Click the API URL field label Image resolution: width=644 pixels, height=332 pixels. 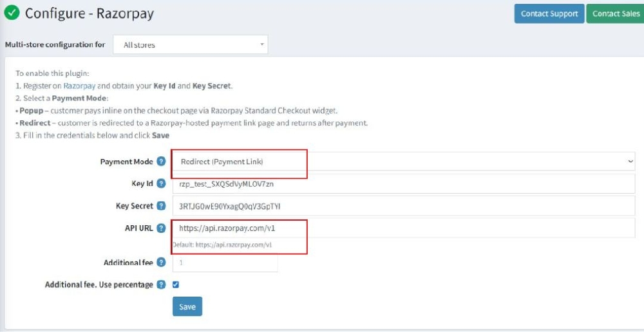(139, 228)
